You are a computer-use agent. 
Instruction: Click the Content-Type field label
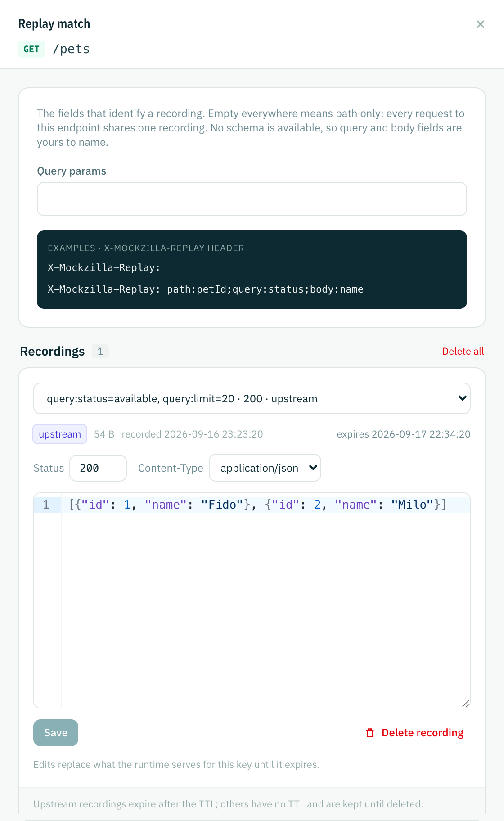point(171,468)
